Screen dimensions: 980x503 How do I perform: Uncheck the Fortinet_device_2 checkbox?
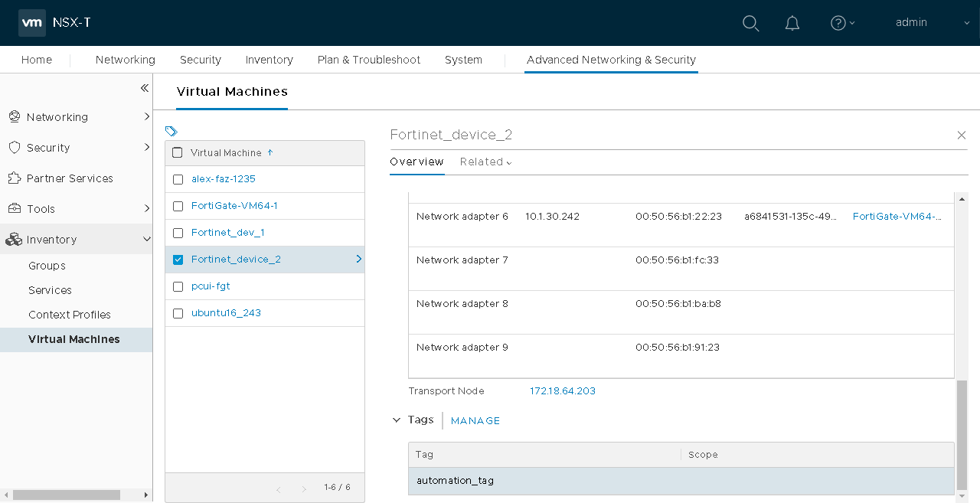coord(178,260)
